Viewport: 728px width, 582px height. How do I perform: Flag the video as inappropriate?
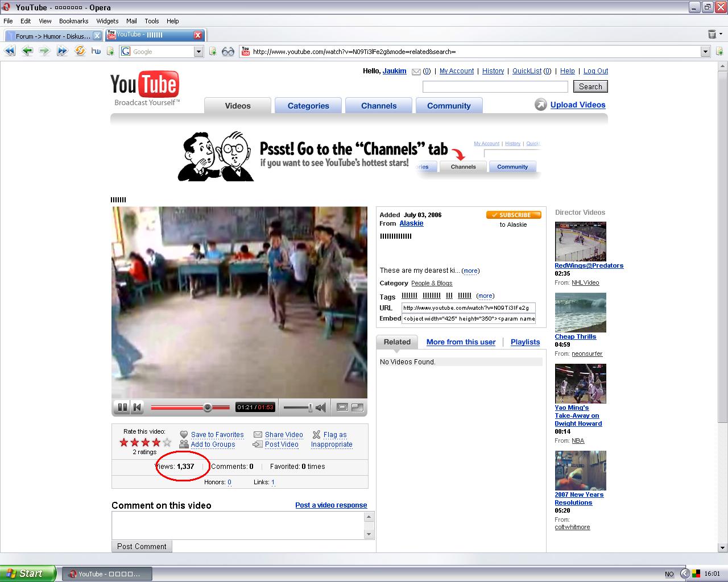pos(332,439)
